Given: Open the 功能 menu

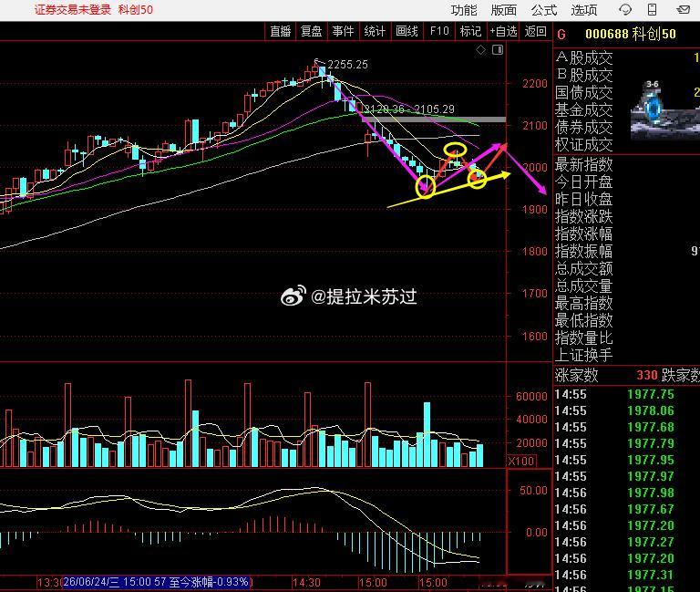Looking at the screenshot, I should [464, 10].
